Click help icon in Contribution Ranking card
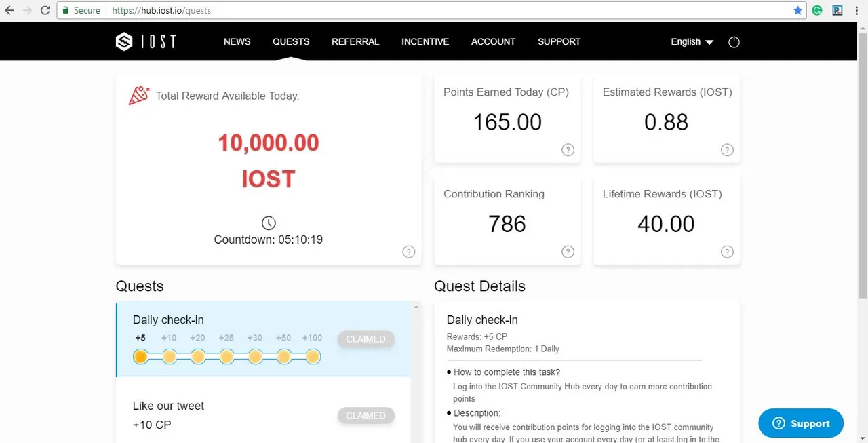Image resolution: width=868 pixels, height=443 pixels. point(568,252)
